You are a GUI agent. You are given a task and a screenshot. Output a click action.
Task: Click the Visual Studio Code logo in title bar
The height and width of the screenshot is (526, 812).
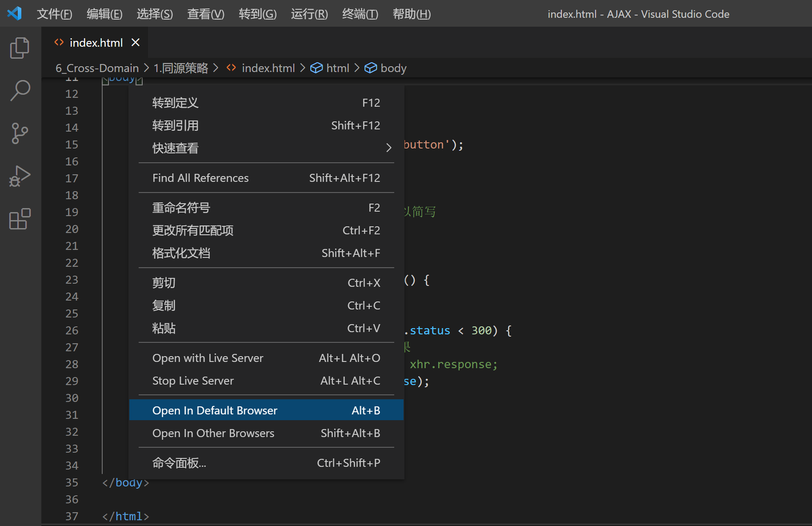[x=14, y=13]
